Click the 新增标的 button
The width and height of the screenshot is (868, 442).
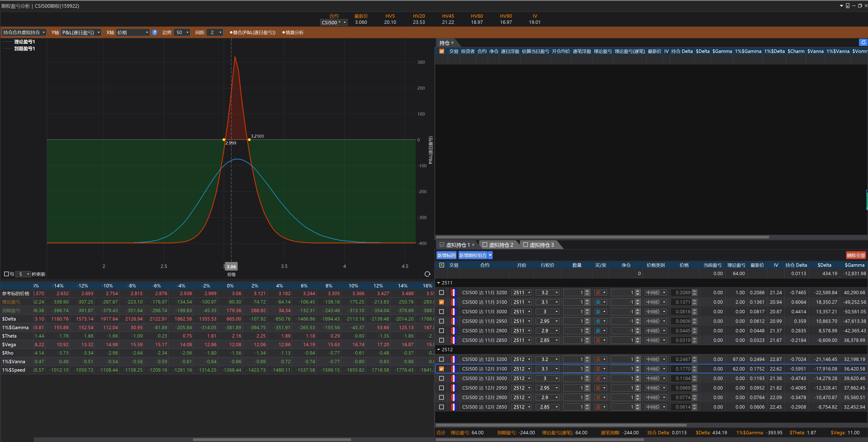446,255
